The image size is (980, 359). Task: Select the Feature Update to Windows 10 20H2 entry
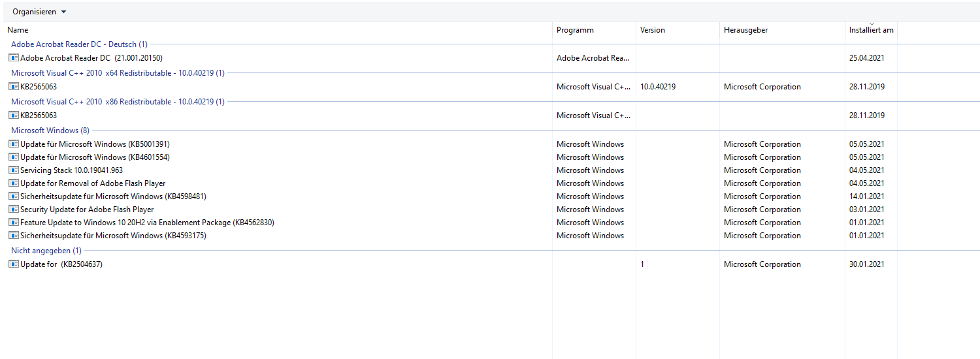coord(147,223)
